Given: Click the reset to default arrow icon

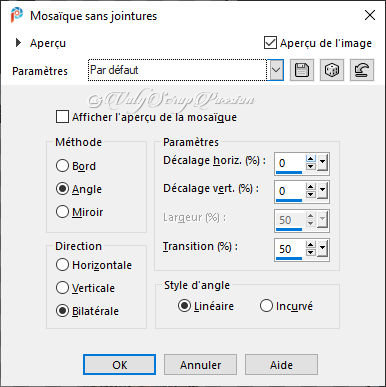Looking at the screenshot, I should point(362,70).
